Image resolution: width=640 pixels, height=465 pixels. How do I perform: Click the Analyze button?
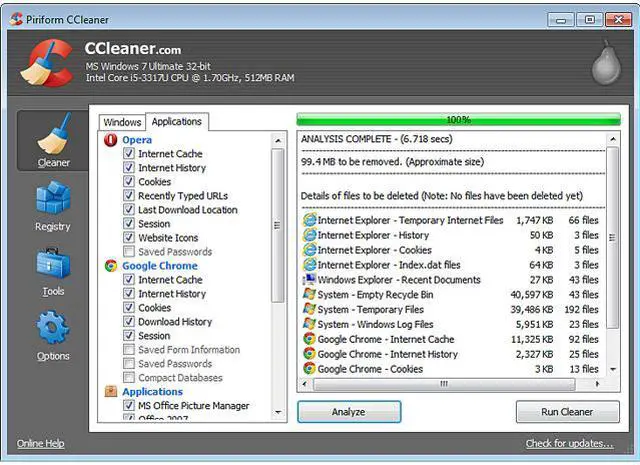(x=349, y=412)
